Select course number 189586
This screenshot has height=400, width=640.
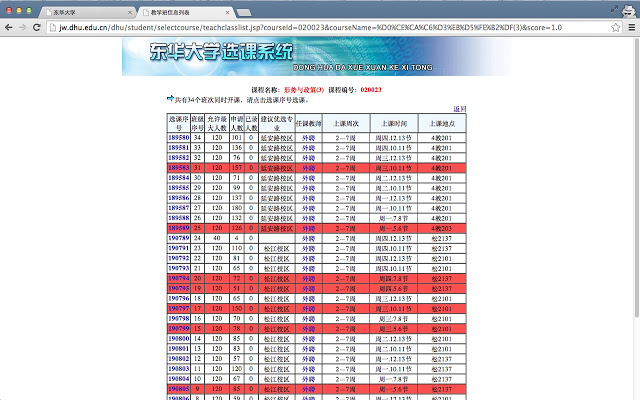click(x=179, y=198)
